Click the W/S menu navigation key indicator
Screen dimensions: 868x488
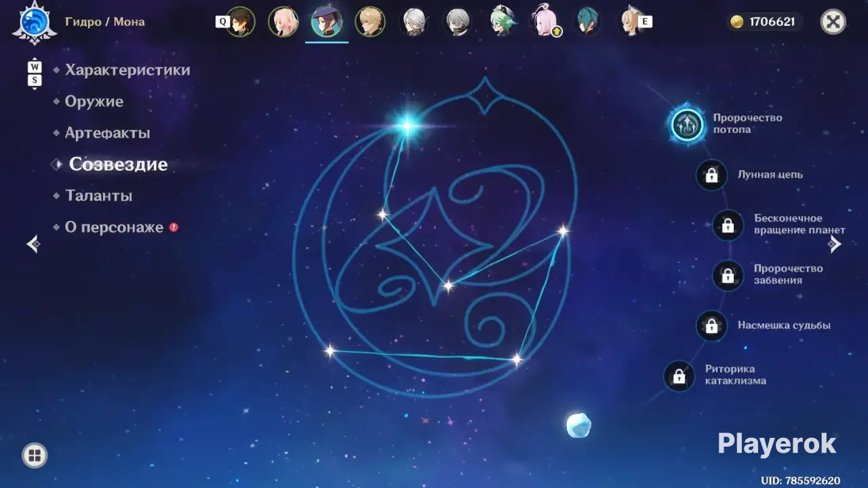click(x=35, y=74)
